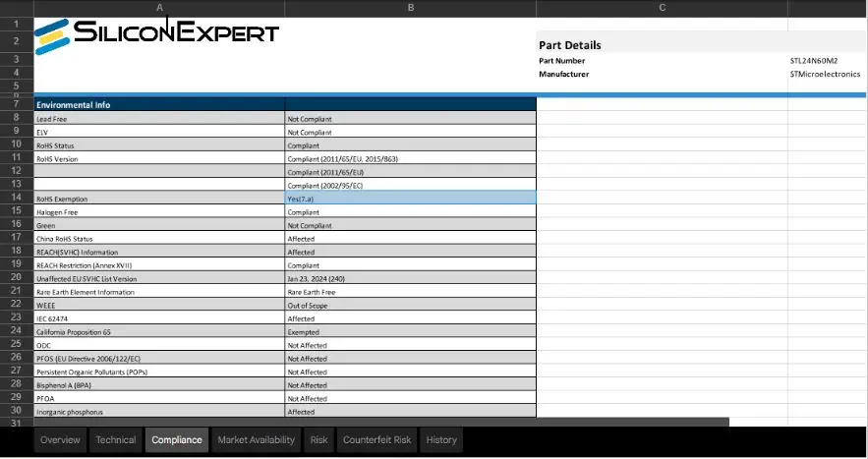The image size is (868, 459).
Task: Select the highlighted 'Yes(7.a)' cell
Action: pos(410,199)
